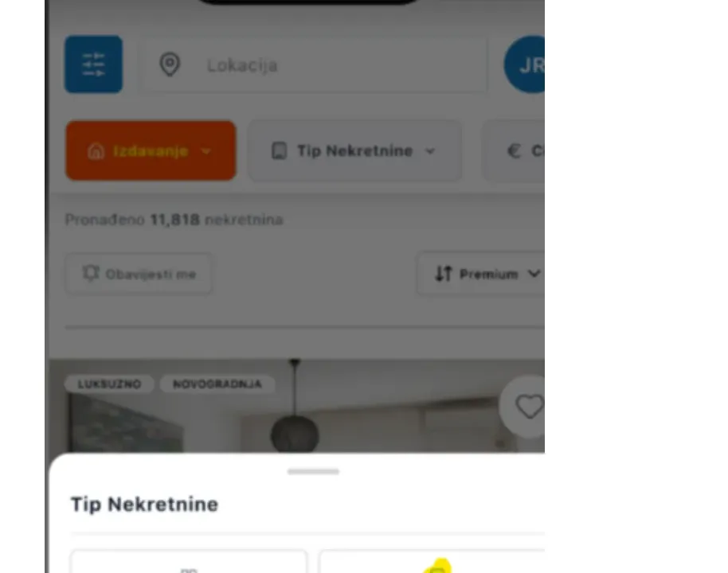Open filters with the blue sliders icon
The width and height of the screenshot is (728, 573).
point(93,64)
